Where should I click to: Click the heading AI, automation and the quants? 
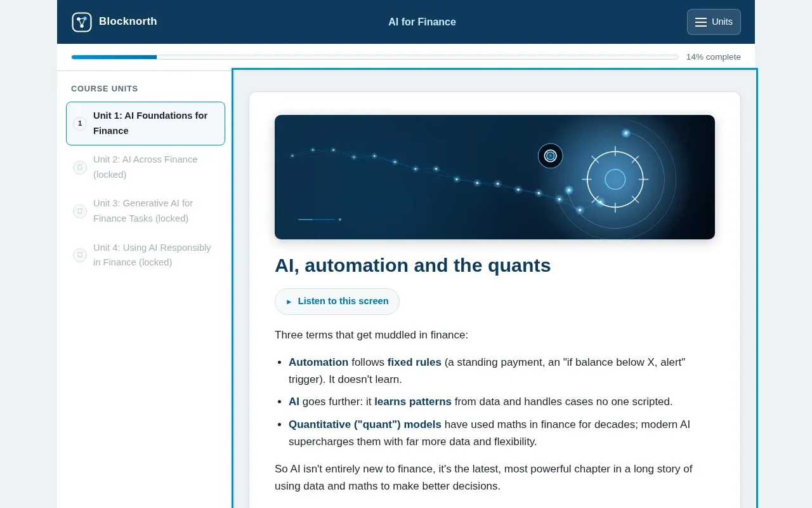click(412, 265)
